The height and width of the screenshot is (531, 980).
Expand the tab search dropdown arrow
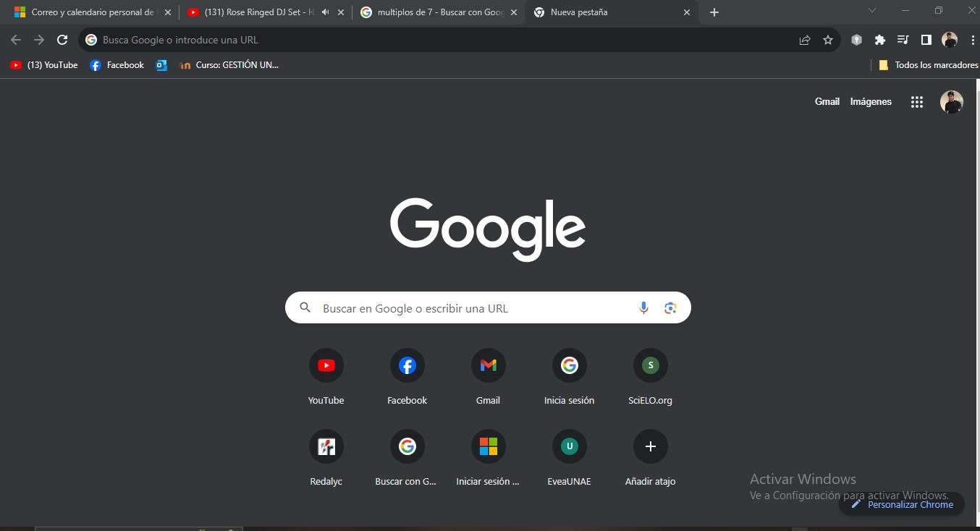(x=872, y=11)
